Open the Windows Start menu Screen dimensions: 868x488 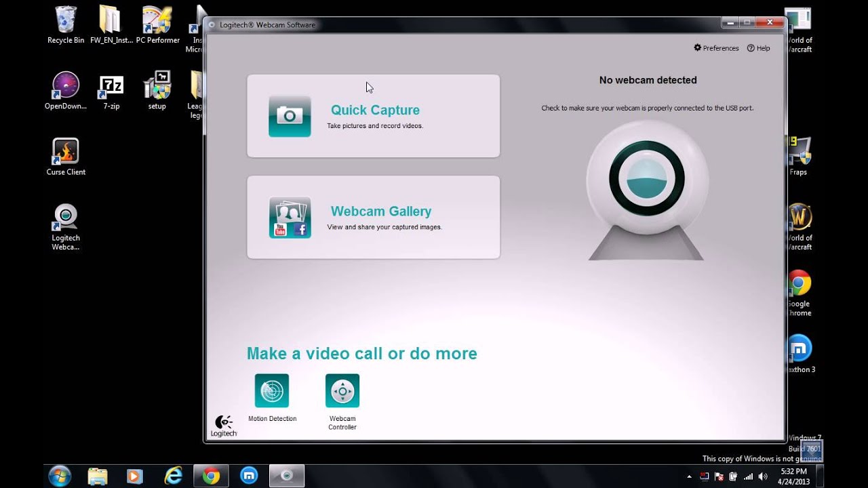(60, 476)
